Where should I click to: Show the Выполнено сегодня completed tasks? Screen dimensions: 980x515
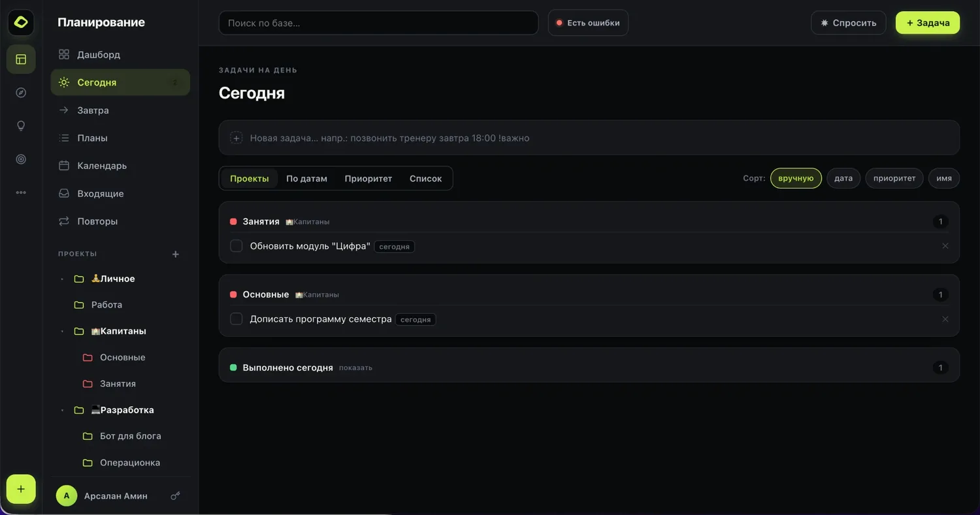pos(355,368)
